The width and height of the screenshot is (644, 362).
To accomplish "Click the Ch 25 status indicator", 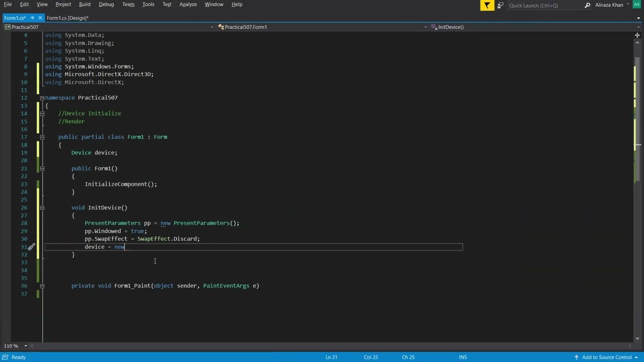I will coord(408,357).
